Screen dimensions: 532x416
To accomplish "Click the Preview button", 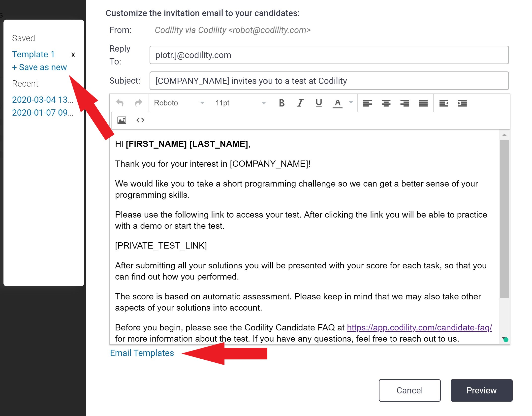I will (x=481, y=390).
